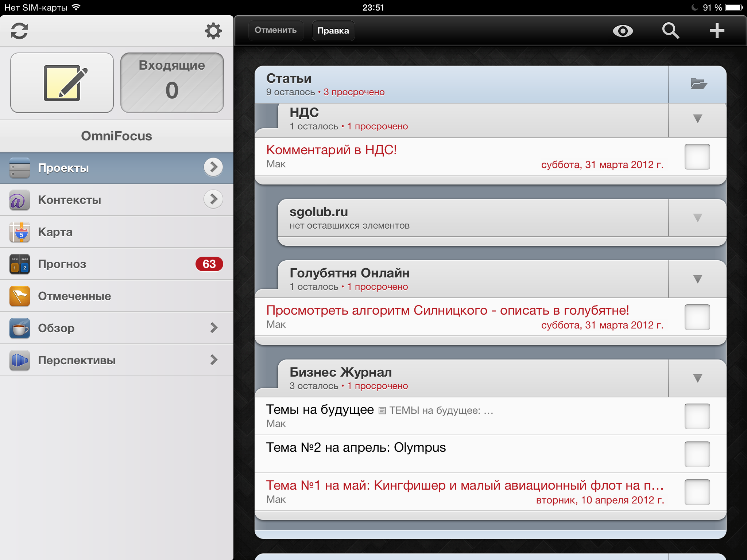Add a new item with the plus icon
This screenshot has height=560, width=747.
717,31
